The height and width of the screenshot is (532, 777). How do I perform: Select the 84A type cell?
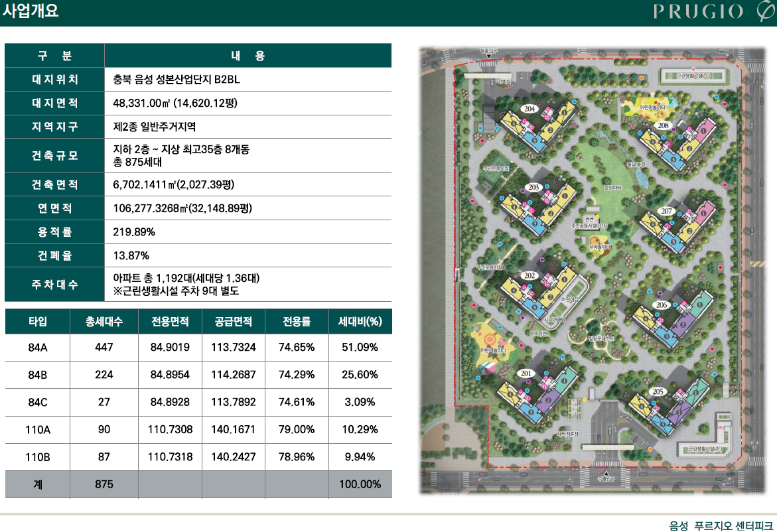(x=38, y=347)
